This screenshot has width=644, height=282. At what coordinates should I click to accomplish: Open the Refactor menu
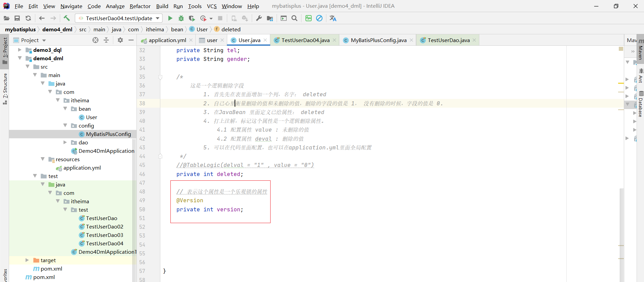tap(140, 6)
